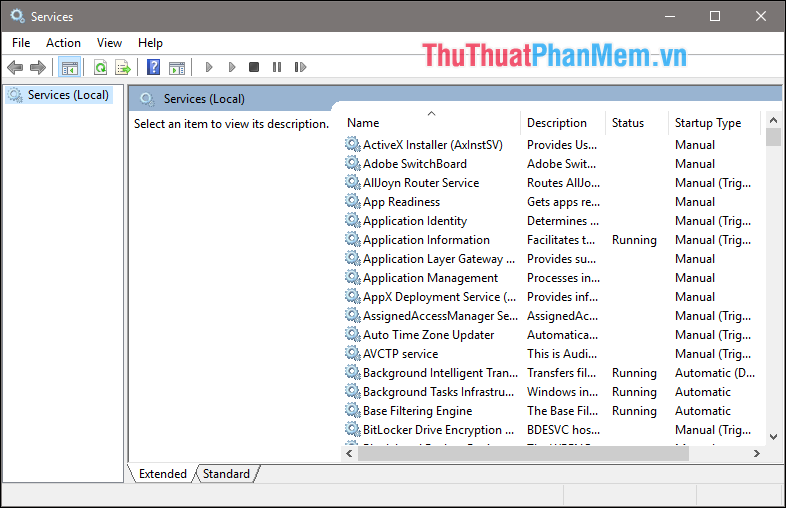
Task: Click 'This is Audi...' description cell
Action: click(562, 354)
